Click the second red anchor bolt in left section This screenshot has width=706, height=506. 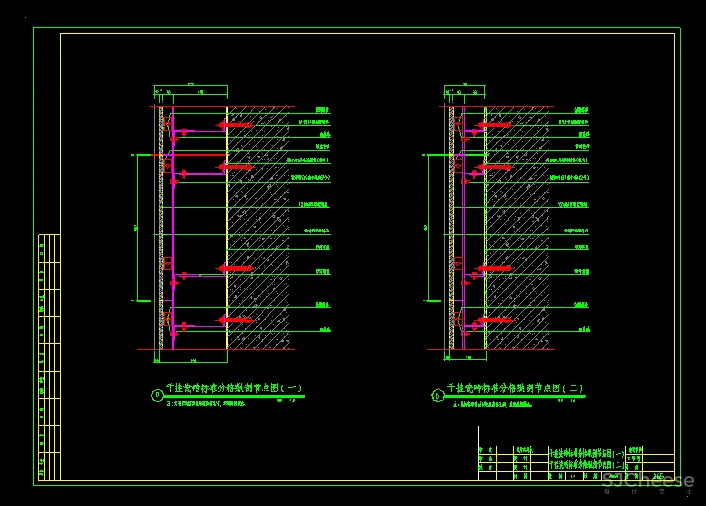pos(236,167)
